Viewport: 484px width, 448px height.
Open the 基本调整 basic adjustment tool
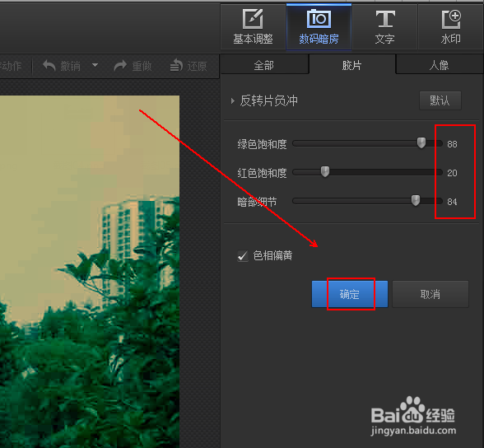click(253, 26)
